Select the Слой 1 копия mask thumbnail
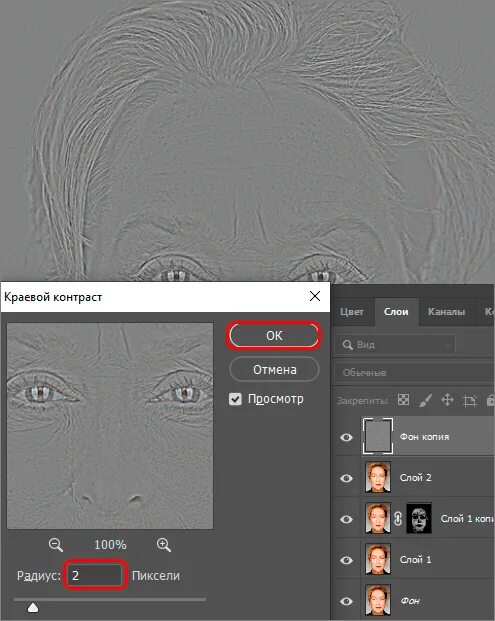 pos(419,518)
